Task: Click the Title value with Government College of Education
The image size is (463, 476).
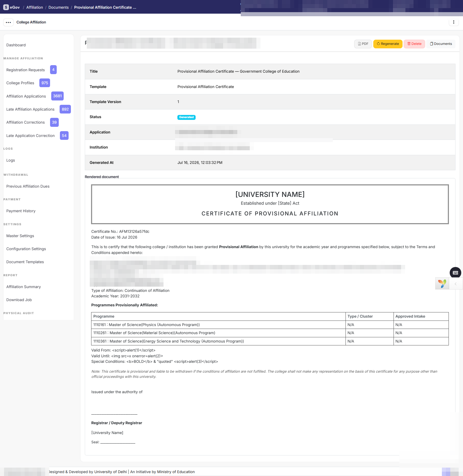Action: tap(238, 71)
